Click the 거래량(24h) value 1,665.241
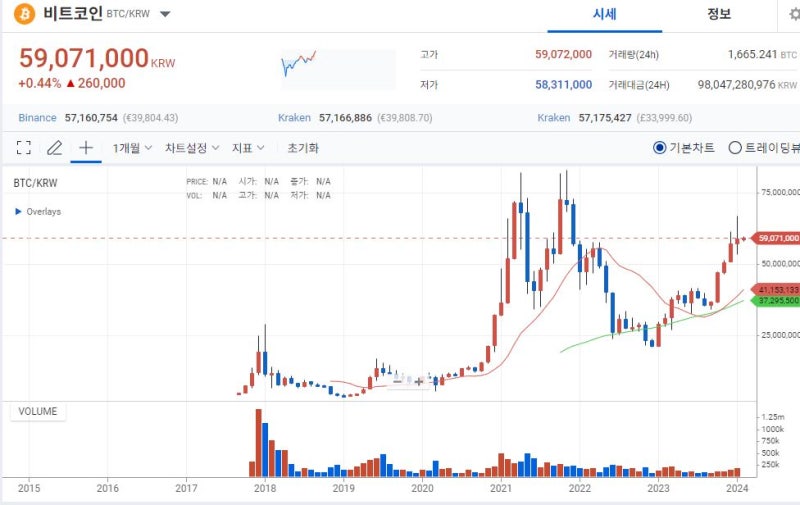 tap(752, 54)
